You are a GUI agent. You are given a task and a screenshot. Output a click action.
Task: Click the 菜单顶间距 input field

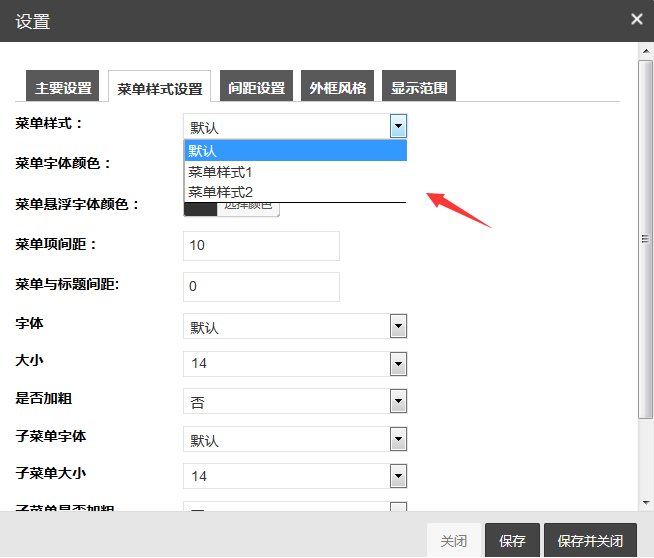[x=262, y=246]
